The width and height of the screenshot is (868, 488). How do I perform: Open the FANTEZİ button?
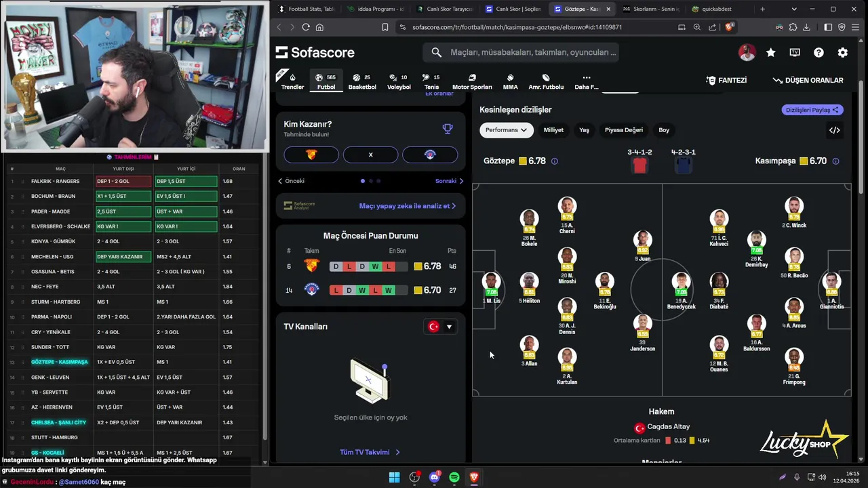coord(726,80)
